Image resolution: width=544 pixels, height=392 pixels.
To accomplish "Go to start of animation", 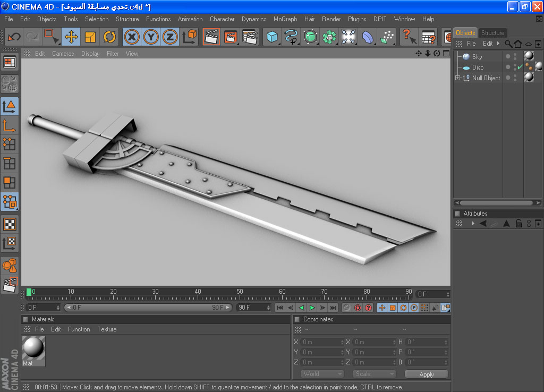I will pyautogui.click(x=280, y=308).
